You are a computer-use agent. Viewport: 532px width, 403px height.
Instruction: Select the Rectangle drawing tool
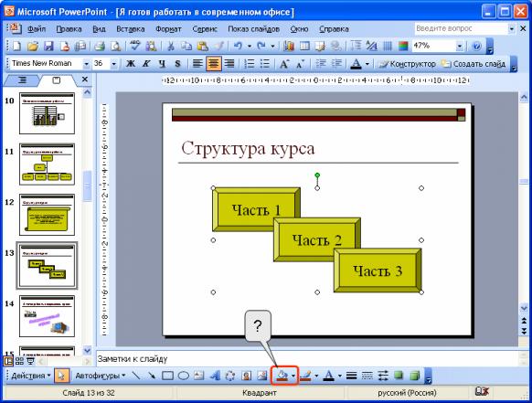pyautogui.click(x=167, y=376)
